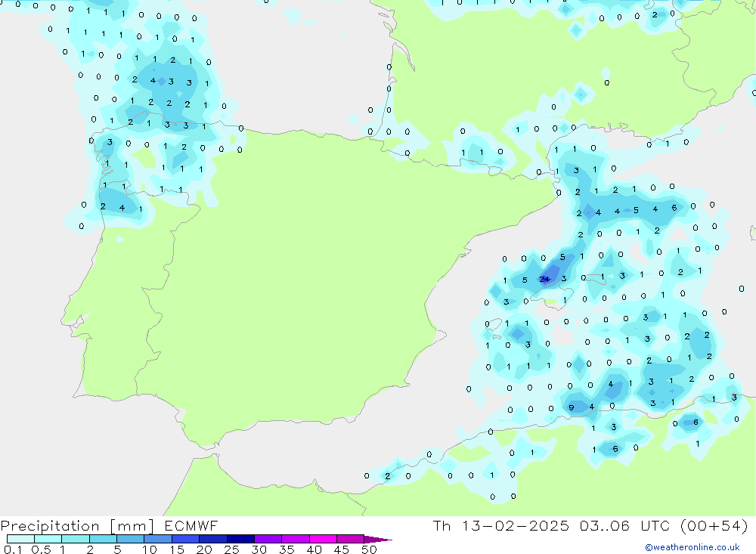Click the 1–2 mm legend color swatch

[76, 539]
